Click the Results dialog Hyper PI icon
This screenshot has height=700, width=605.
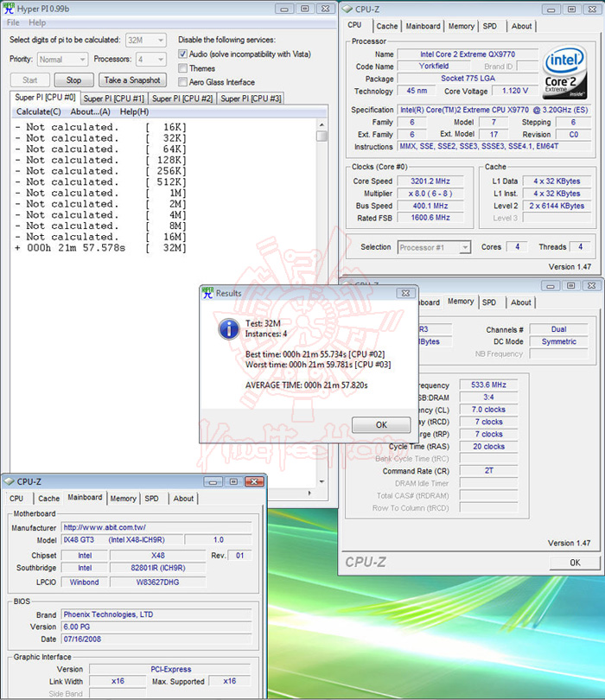pos(207,293)
